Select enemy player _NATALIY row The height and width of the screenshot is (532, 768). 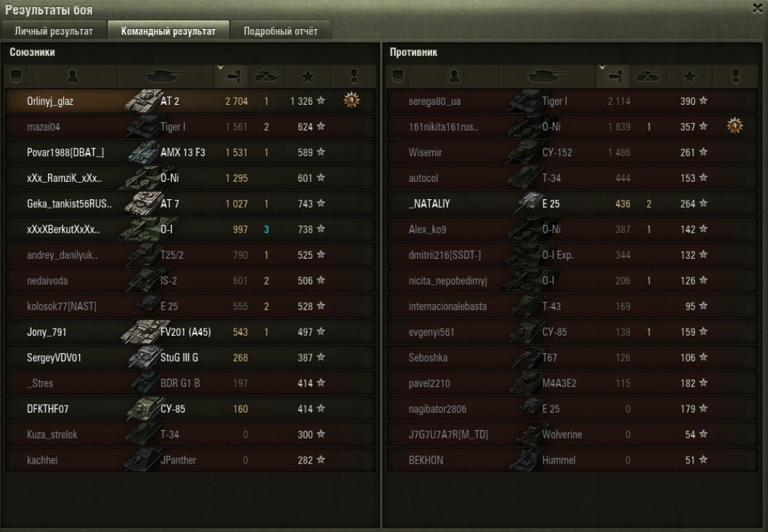coord(572,203)
